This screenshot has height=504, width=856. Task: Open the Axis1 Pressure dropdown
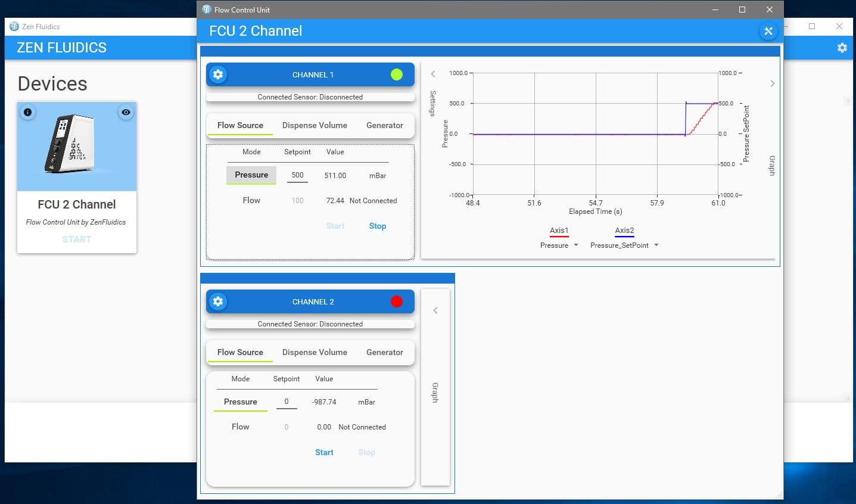(x=559, y=245)
